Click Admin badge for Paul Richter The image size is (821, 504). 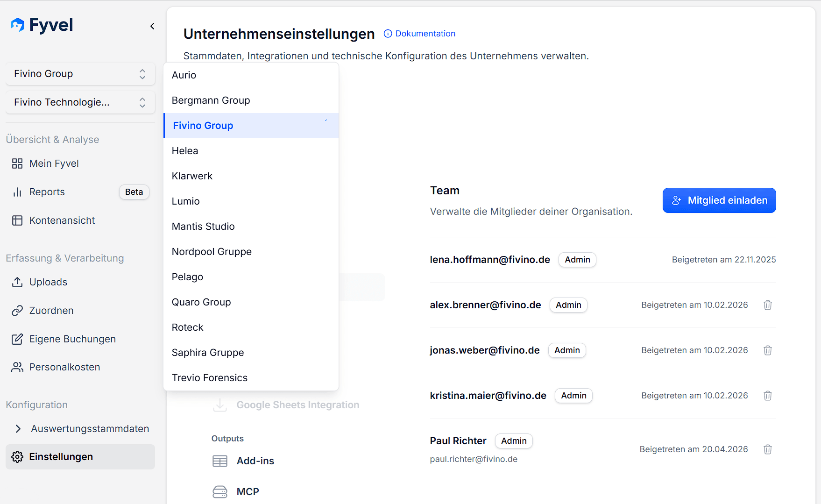514,441
